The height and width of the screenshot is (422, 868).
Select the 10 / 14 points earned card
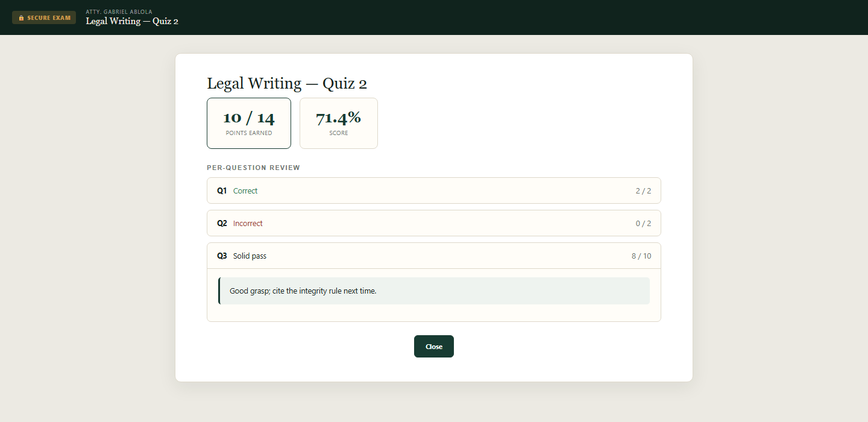pyautogui.click(x=249, y=123)
